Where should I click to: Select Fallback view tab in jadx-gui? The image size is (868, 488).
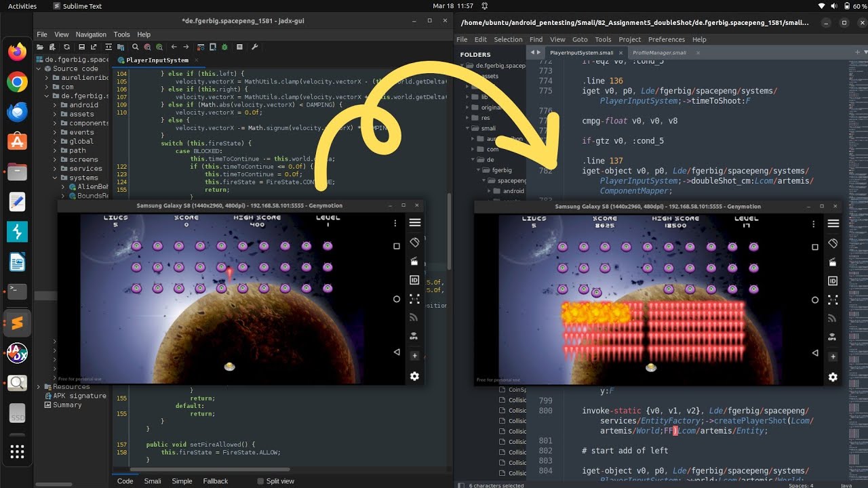tap(216, 481)
